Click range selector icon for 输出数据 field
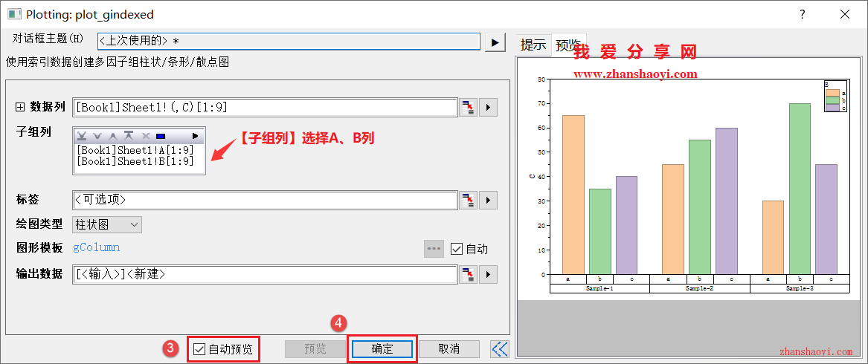Image resolution: width=868 pixels, height=364 pixels. point(468,275)
